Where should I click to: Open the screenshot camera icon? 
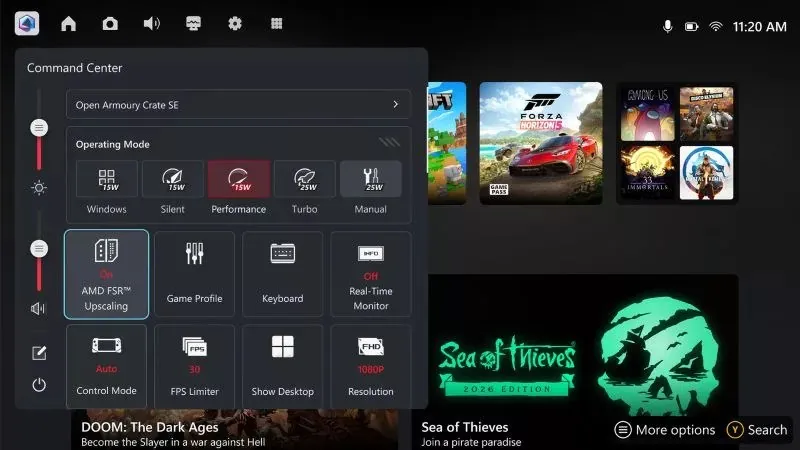(110, 23)
